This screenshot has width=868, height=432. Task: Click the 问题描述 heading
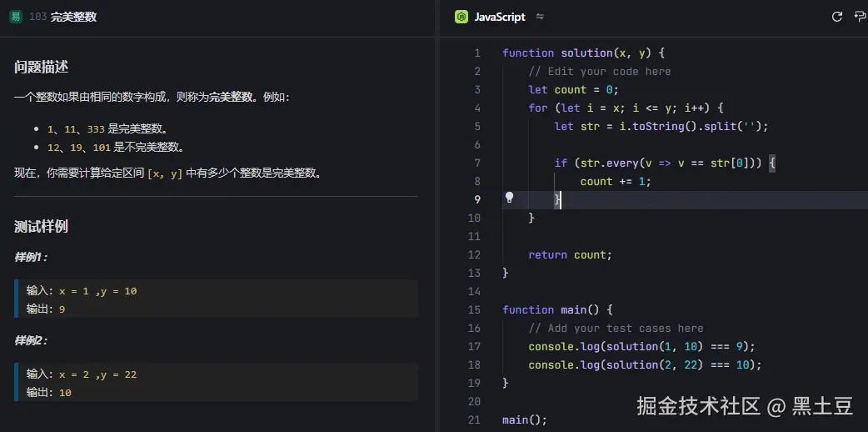[41, 68]
